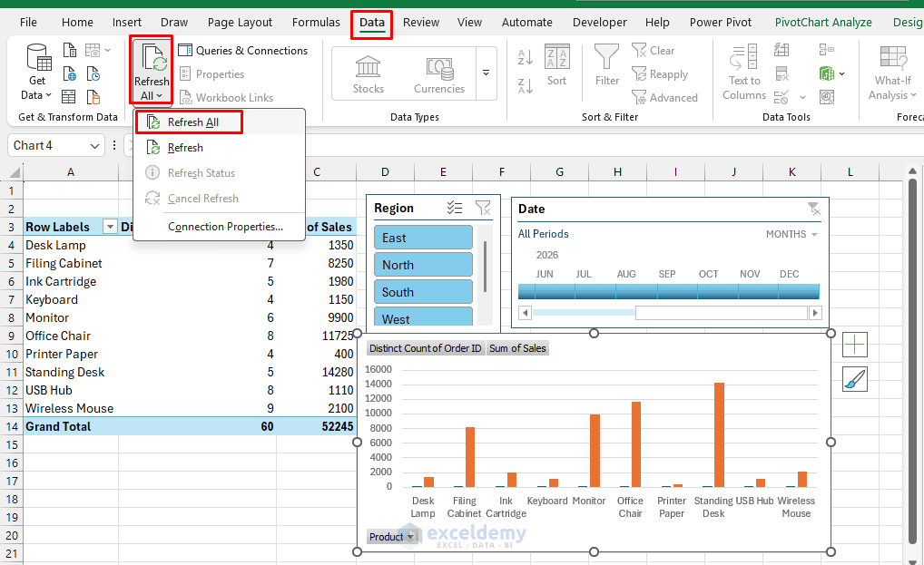Click the Sort A to Z icon

coord(525,57)
